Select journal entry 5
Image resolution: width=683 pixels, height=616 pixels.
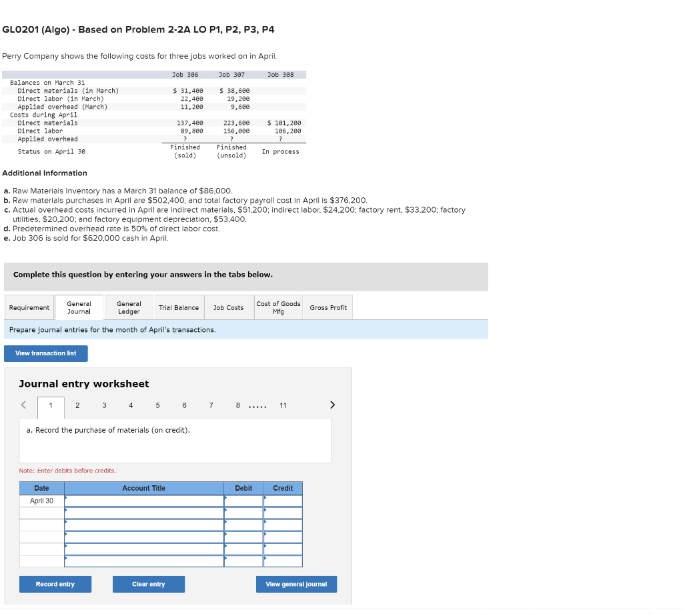coord(157,406)
